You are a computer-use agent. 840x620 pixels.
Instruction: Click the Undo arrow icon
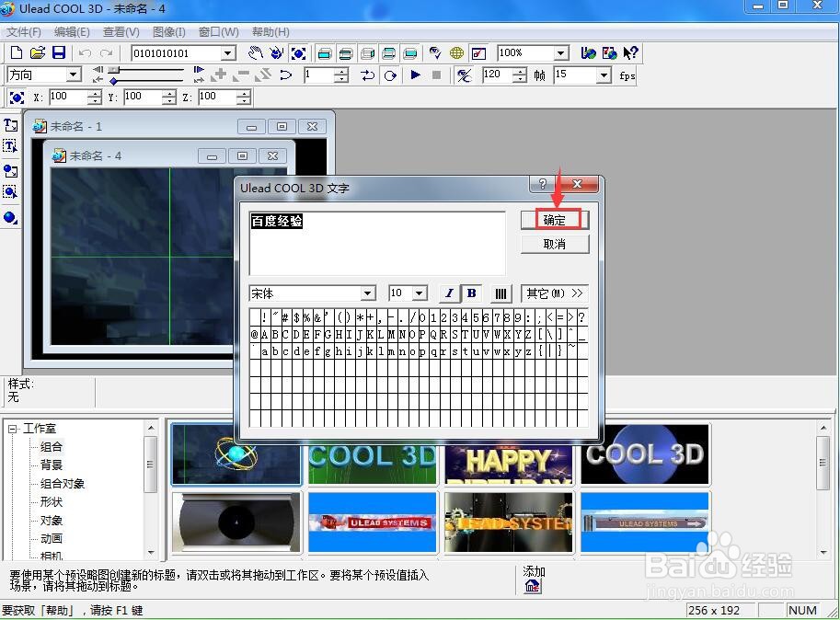pos(85,52)
